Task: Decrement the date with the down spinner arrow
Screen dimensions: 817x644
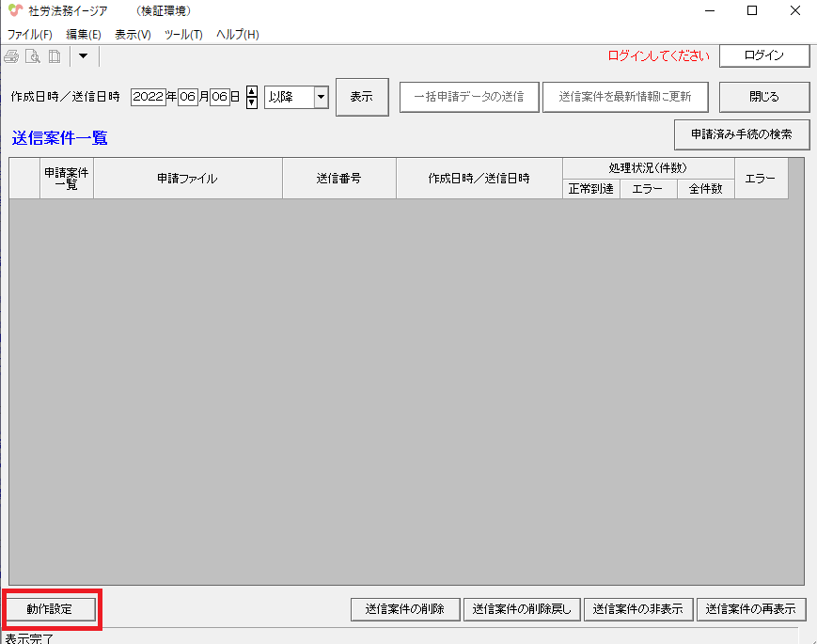Action: (251, 102)
